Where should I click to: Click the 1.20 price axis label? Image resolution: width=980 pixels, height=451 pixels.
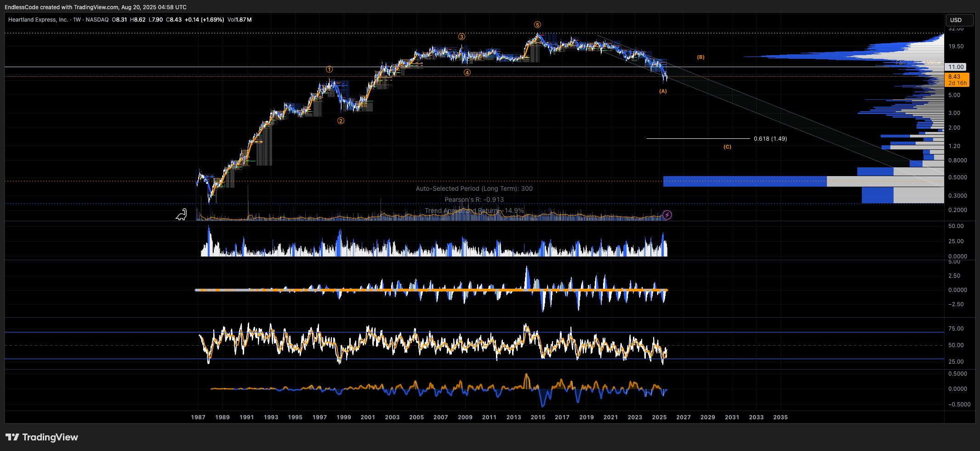coord(954,146)
